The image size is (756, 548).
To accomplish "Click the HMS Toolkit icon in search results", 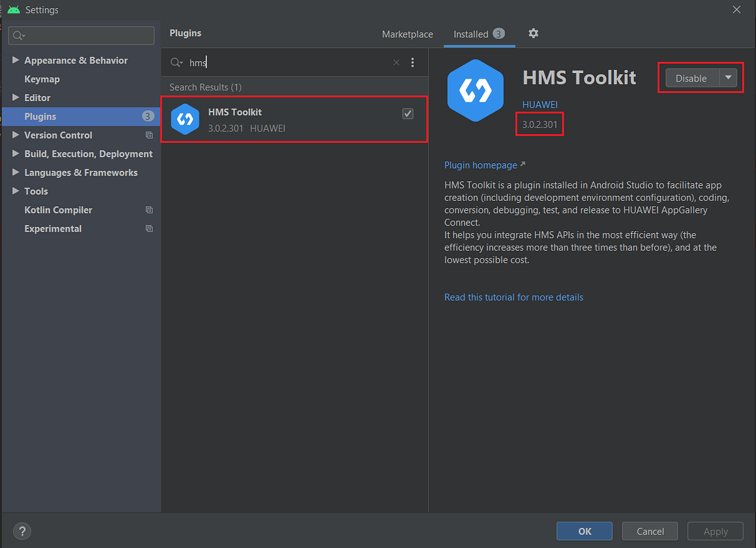I will [185, 119].
